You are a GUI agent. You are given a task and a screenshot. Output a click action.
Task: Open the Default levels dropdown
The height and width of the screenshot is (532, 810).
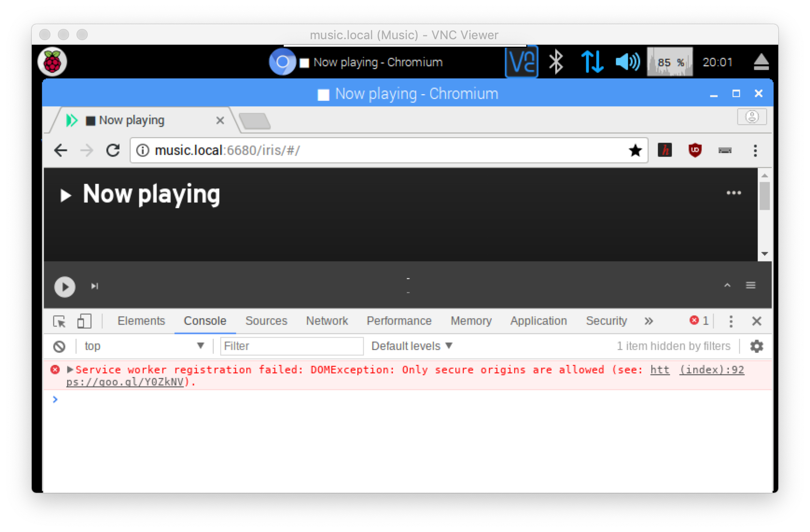tap(410, 346)
